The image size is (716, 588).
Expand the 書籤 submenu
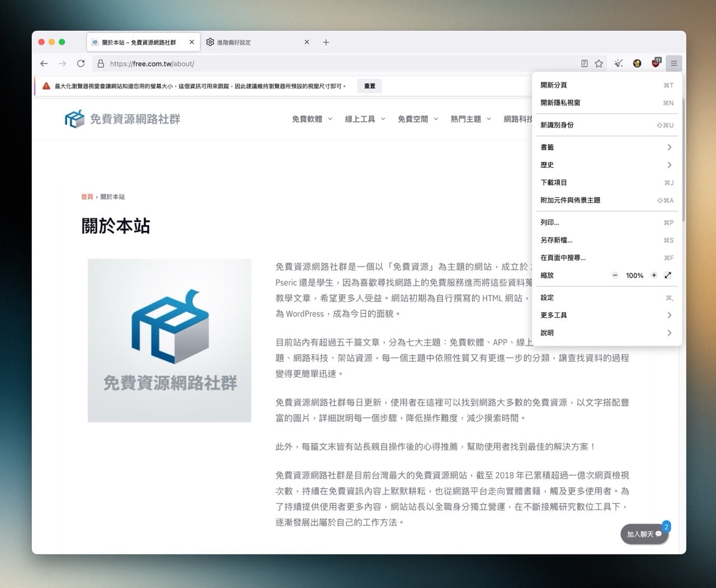pos(607,147)
